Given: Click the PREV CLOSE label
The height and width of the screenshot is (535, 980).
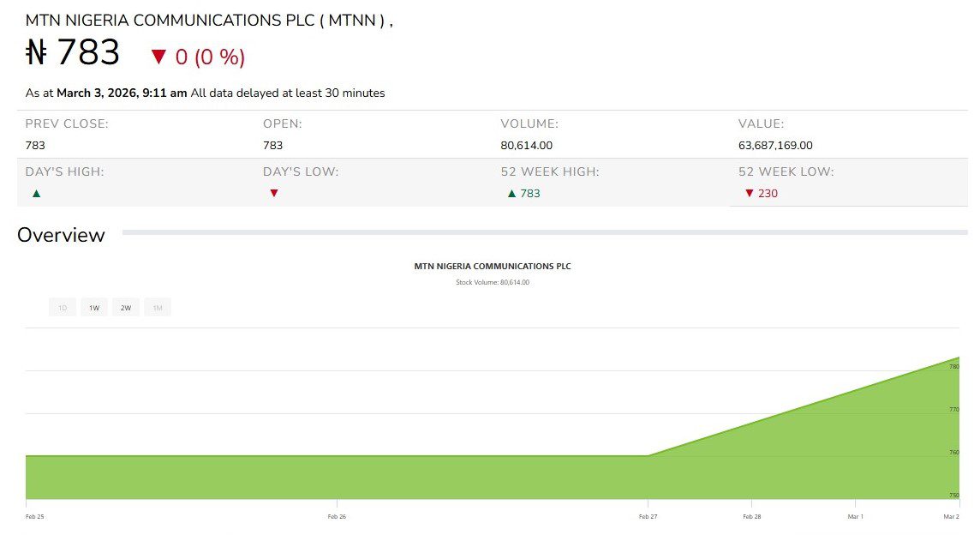Looking at the screenshot, I should point(67,124).
